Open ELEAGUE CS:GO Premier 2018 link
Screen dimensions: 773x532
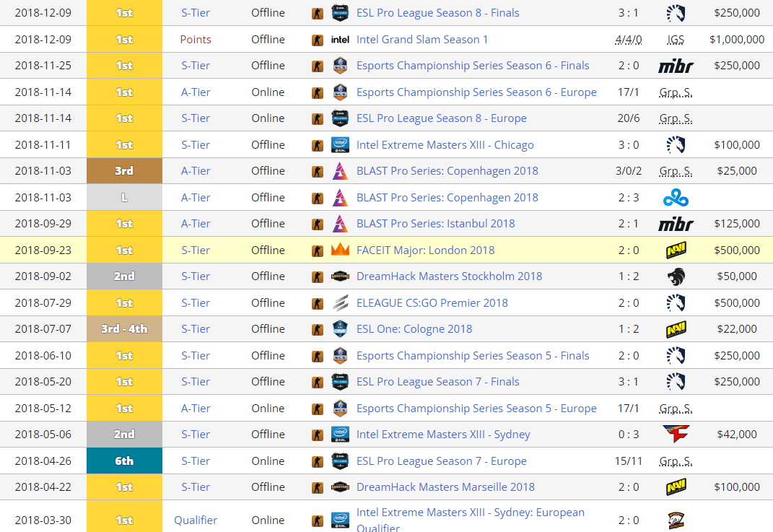(432, 302)
